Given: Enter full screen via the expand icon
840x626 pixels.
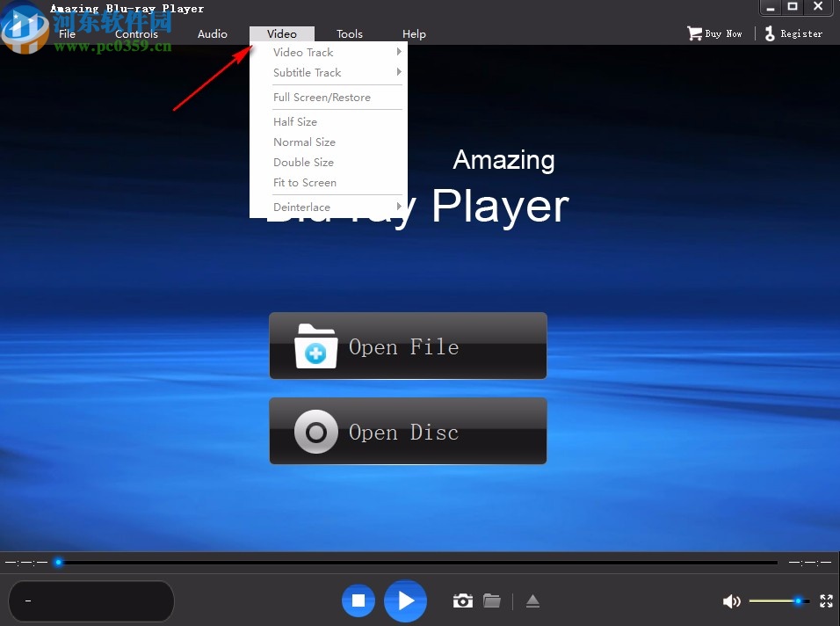Looking at the screenshot, I should click(x=825, y=601).
